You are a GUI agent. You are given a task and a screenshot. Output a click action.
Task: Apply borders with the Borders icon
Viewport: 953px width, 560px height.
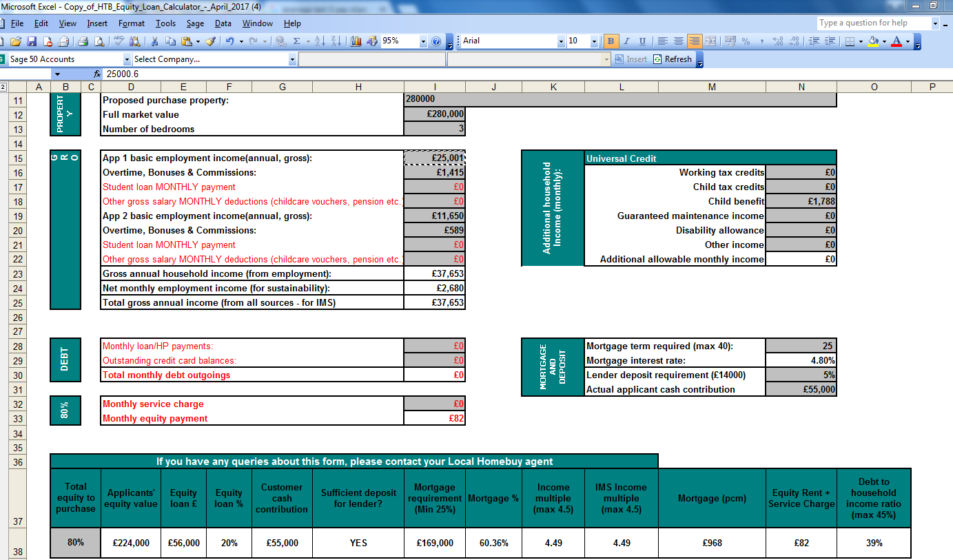click(x=850, y=41)
